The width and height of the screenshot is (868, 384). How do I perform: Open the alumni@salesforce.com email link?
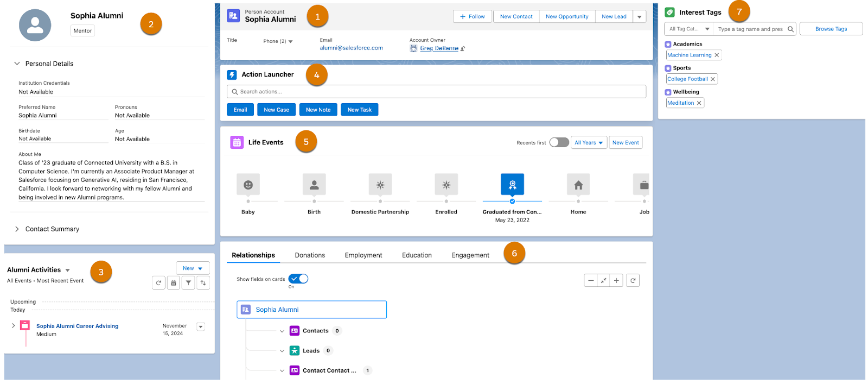click(351, 48)
